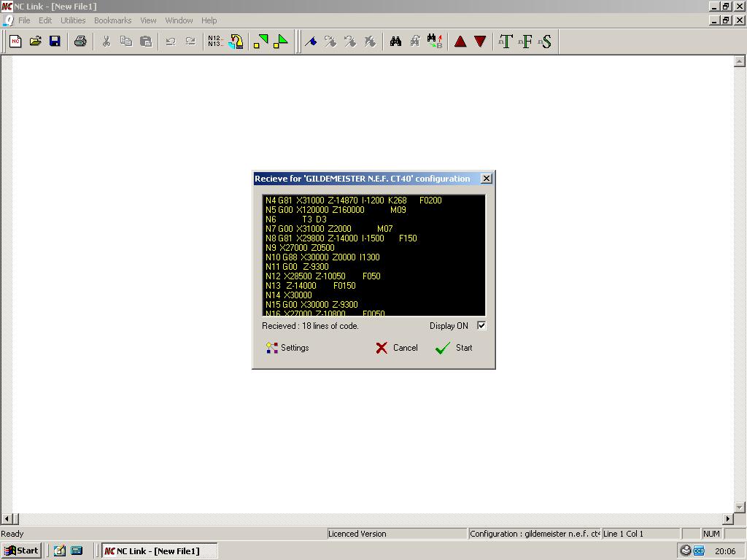Click code line N13 Z-14000 F0150
747x560 pixels.
point(311,286)
